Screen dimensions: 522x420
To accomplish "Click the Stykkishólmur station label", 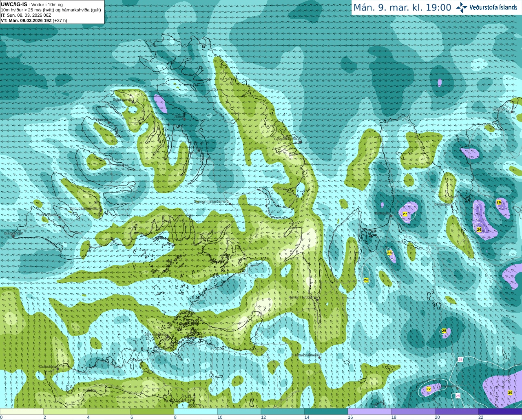I will coord(156,334).
